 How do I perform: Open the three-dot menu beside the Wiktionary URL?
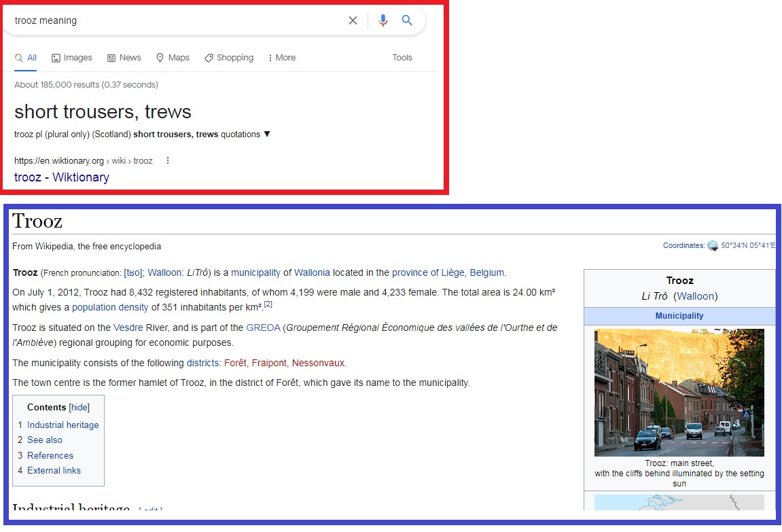pos(168,160)
